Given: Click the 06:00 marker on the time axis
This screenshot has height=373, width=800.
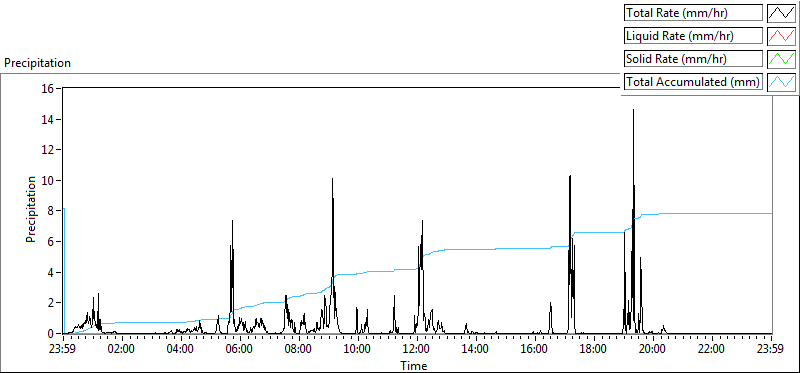Looking at the screenshot, I should point(240,350).
